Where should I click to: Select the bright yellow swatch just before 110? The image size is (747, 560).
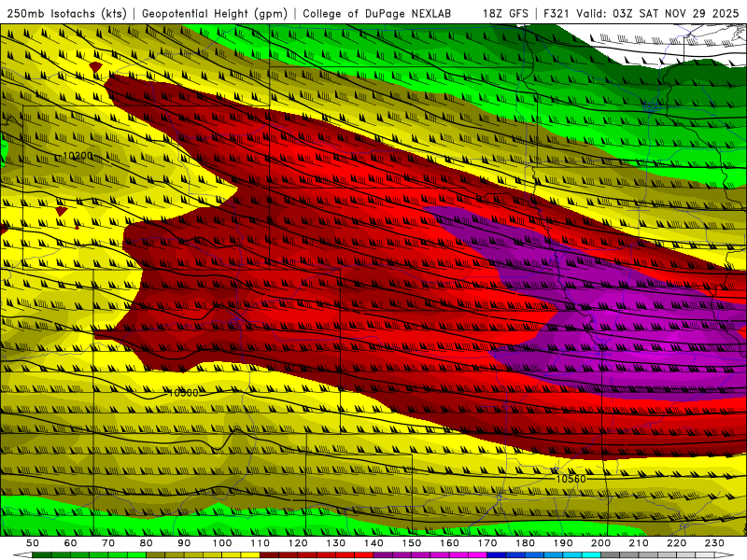tap(250, 555)
